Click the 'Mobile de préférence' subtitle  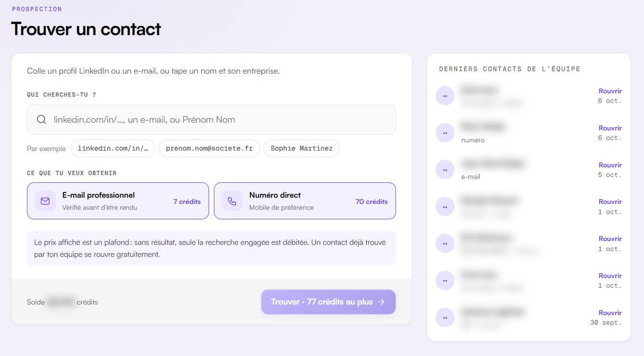[281, 208]
